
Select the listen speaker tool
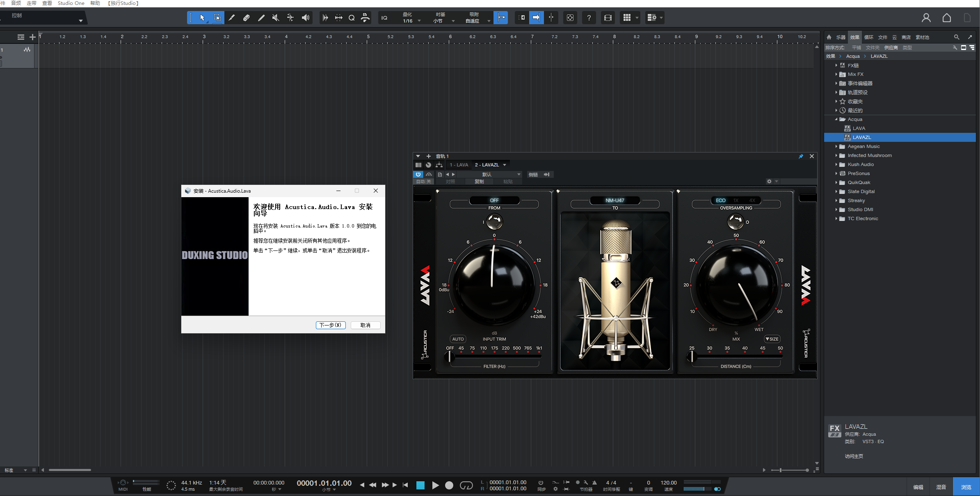306,18
